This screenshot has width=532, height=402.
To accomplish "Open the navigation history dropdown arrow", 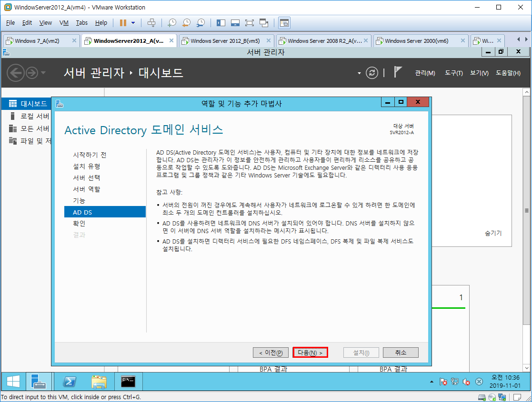I will (43, 72).
